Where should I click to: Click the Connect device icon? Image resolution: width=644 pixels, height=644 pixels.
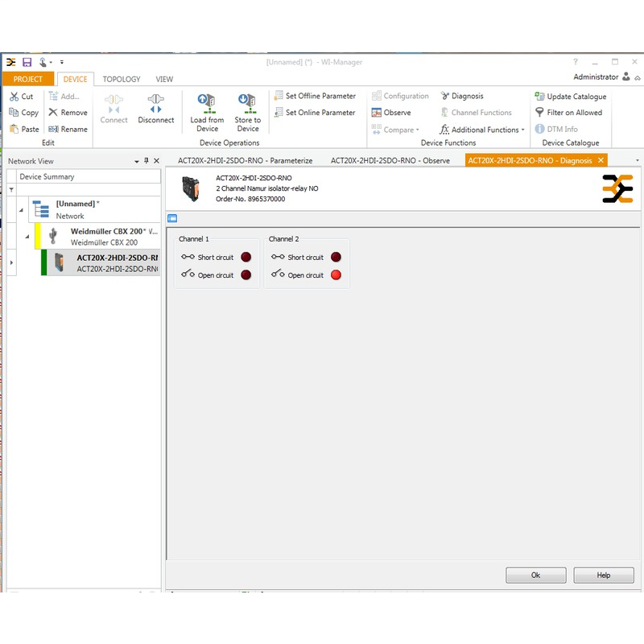pyautogui.click(x=114, y=109)
